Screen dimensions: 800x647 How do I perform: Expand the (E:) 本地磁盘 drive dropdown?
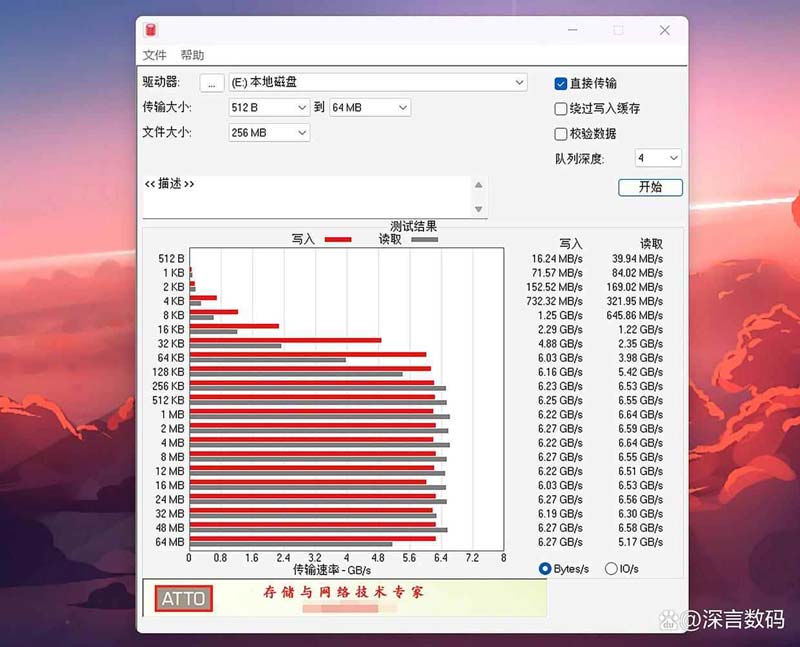pyautogui.click(x=378, y=82)
